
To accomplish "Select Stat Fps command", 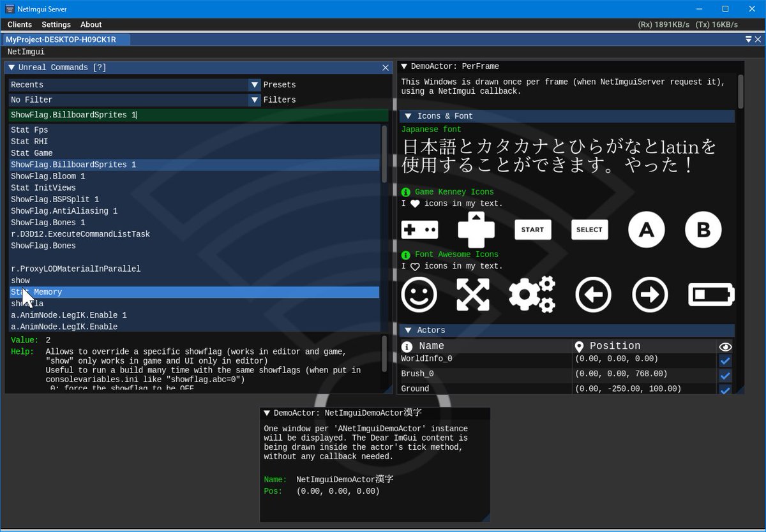I will 195,130.
